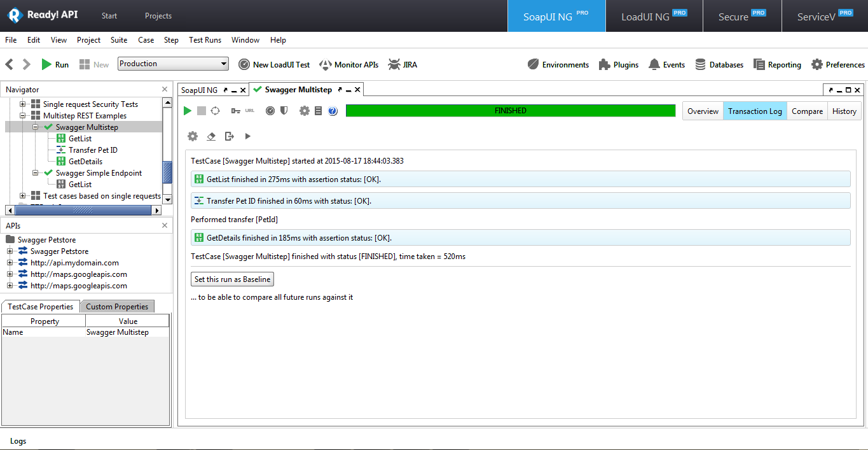The image size is (868, 450).
Task: Open the Projects page link
Action: [158, 16]
